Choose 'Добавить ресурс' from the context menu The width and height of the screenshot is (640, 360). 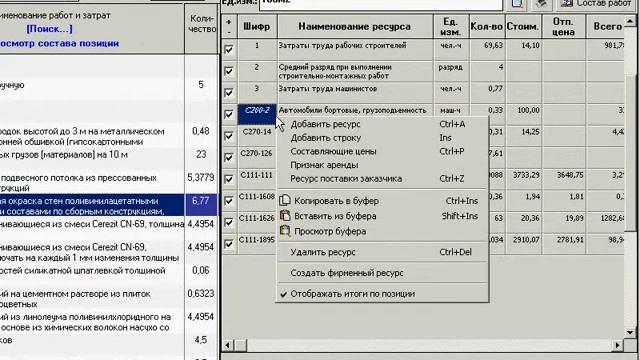coord(382,124)
